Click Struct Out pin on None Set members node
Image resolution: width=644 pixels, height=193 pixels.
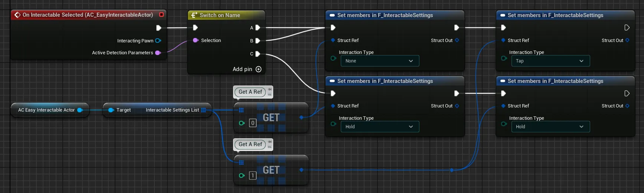[x=457, y=40]
